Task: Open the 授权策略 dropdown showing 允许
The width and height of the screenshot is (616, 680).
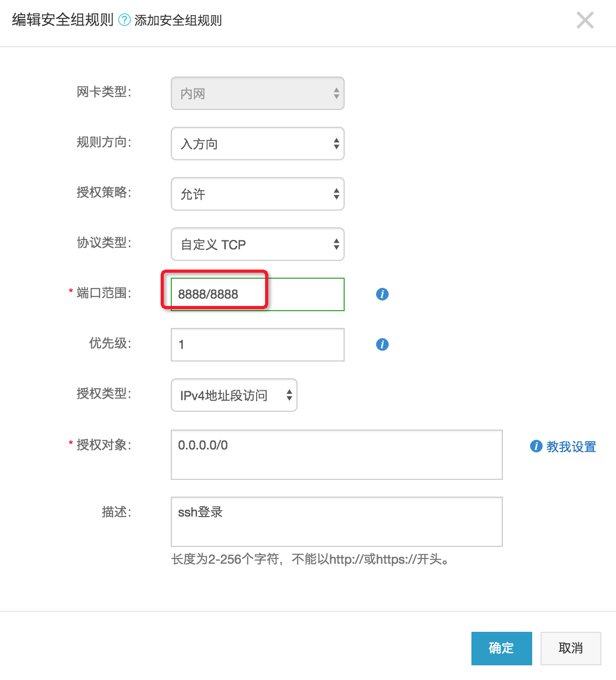Action: [x=257, y=194]
